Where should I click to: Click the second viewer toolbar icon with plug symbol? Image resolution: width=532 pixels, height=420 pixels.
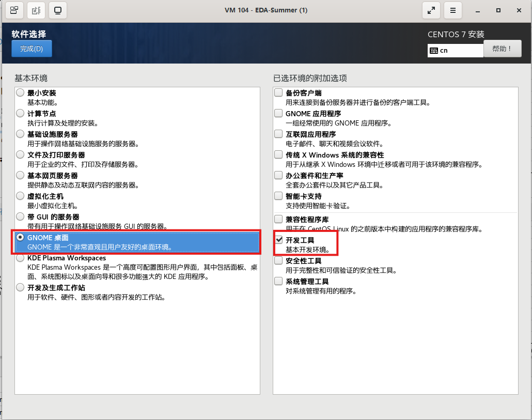coord(36,10)
